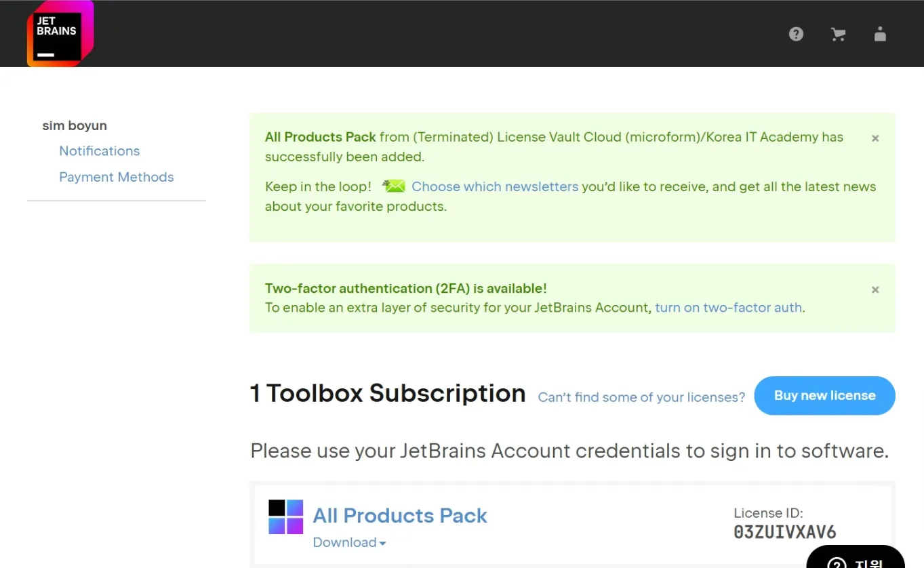
Task: Follow the turn on two-factor auth link
Action: tap(728, 307)
